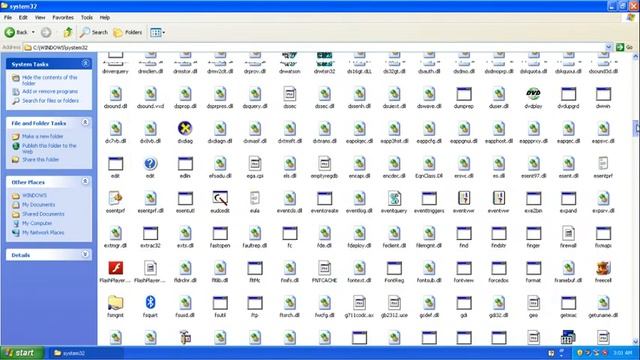This screenshot has width=640, height=360.
Task: Click the Back toolbar button
Action: 16,32
